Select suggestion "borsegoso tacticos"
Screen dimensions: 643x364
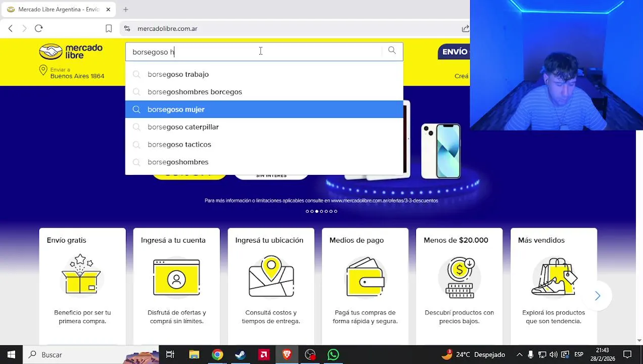point(264,145)
